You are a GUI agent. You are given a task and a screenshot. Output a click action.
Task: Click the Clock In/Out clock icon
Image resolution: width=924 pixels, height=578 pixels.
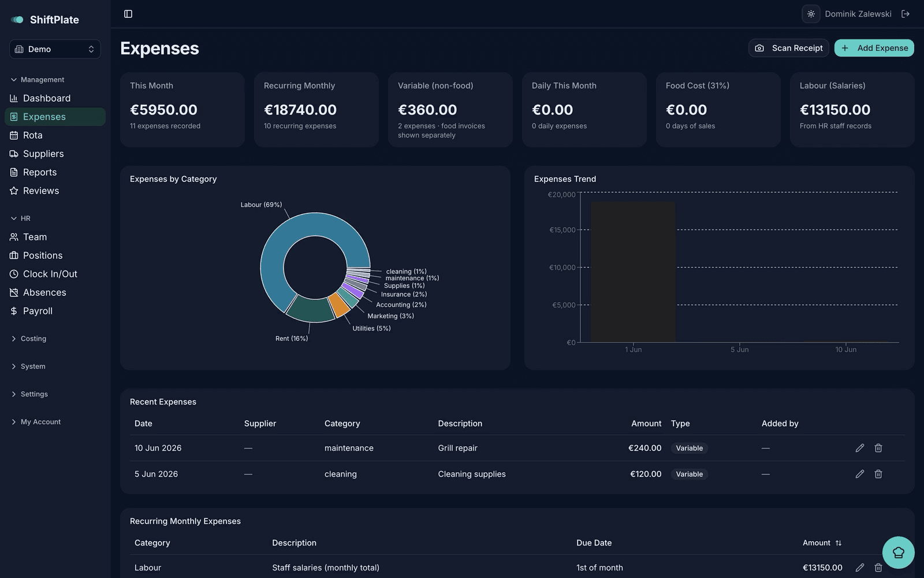pyautogui.click(x=14, y=274)
